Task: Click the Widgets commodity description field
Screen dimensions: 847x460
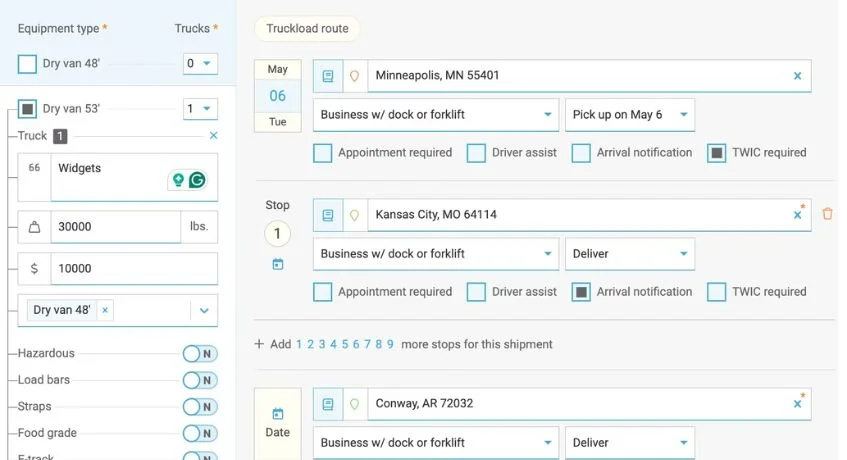Action: pyautogui.click(x=135, y=178)
